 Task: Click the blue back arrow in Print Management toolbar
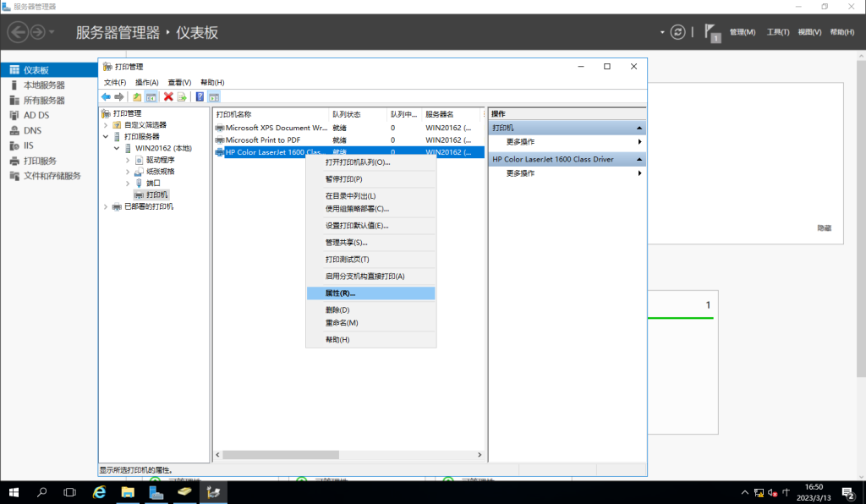tap(106, 97)
